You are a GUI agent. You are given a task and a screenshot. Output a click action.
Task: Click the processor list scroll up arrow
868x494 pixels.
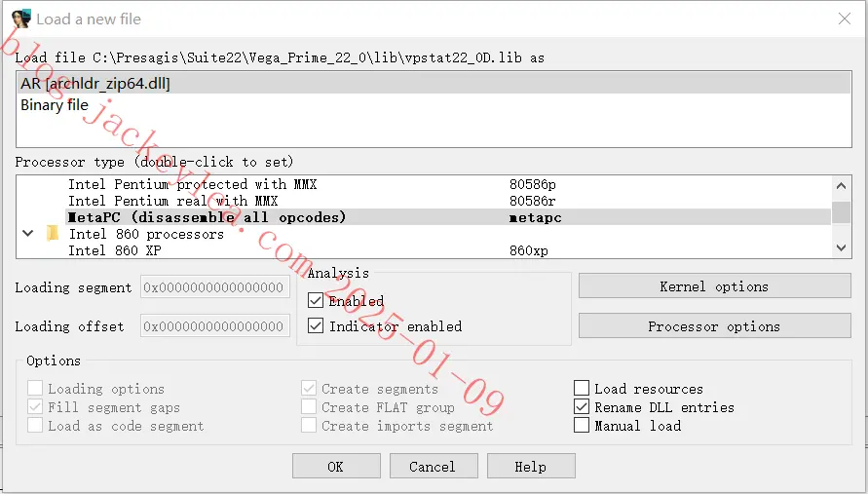click(841, 185)
